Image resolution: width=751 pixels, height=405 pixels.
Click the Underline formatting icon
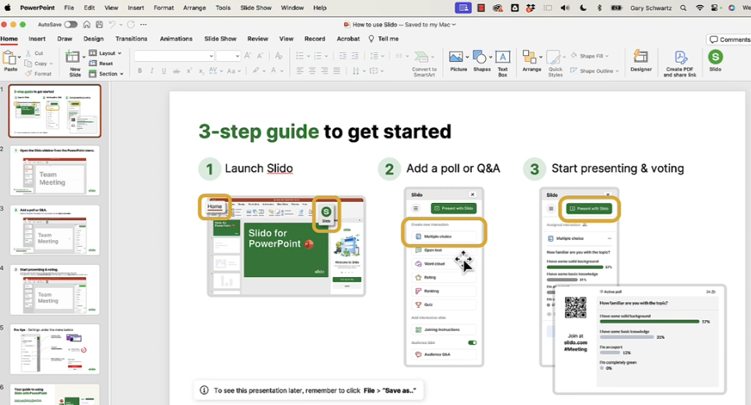164,71
